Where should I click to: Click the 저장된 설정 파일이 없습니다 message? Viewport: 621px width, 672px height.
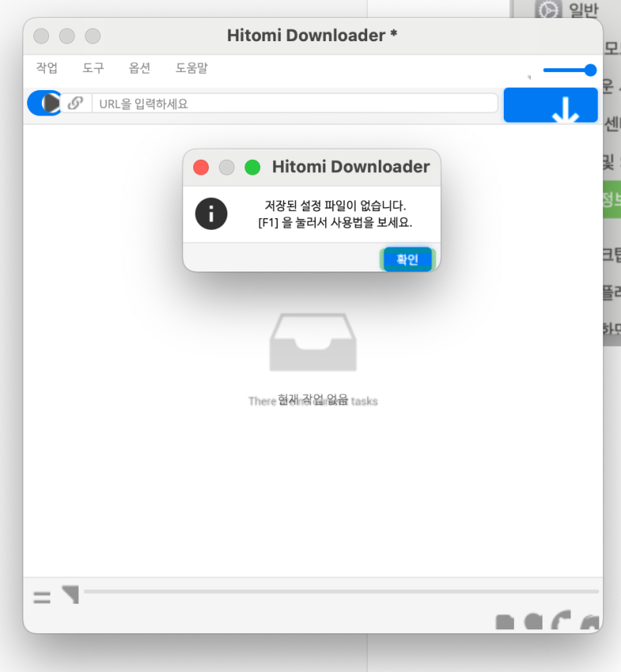(x=335, y=206)
